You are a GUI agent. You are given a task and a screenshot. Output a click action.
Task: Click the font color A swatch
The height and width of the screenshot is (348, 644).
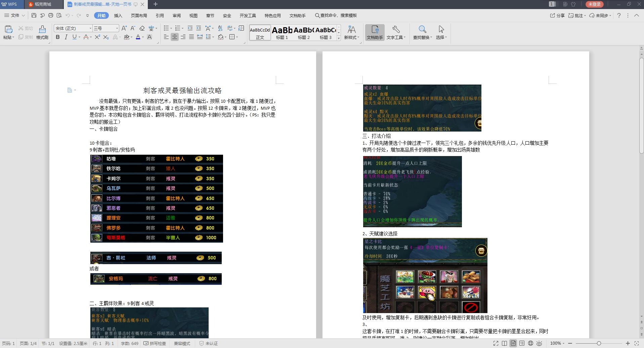click(x=138, y=37)
